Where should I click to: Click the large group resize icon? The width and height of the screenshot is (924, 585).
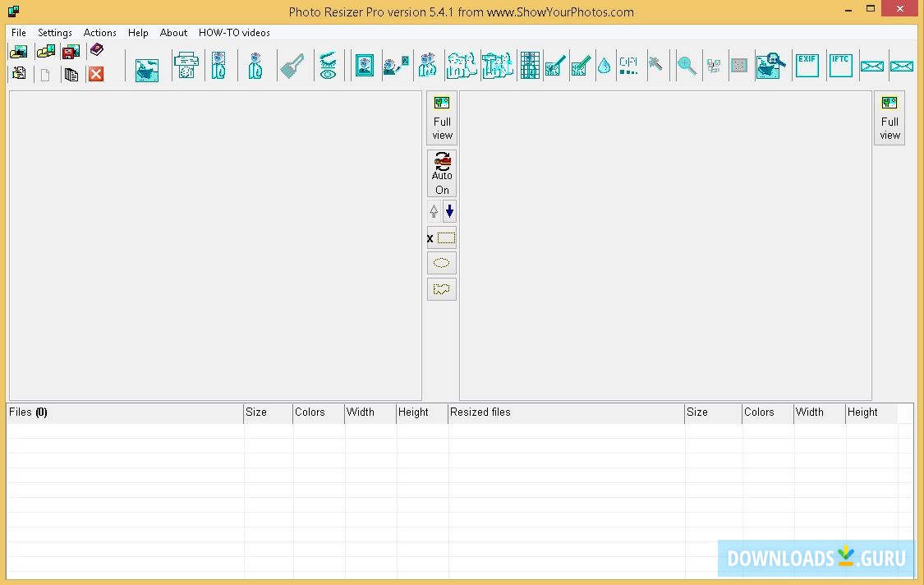coord(462,65)
